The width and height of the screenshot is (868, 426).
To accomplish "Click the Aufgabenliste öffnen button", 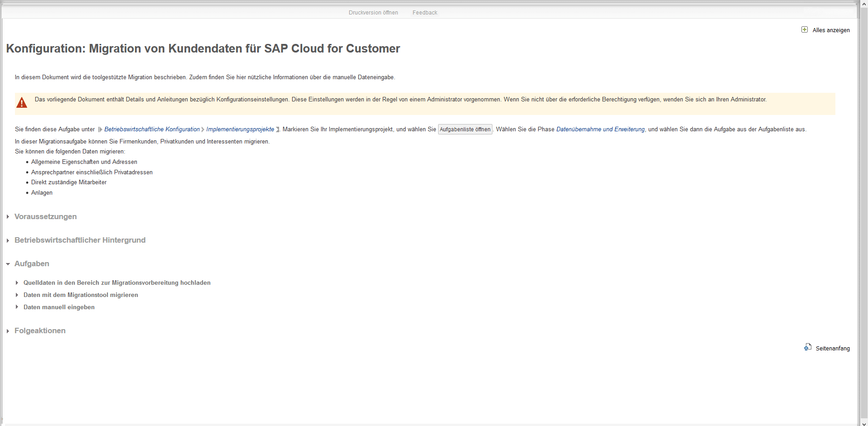I will click(x=465, y=129).
